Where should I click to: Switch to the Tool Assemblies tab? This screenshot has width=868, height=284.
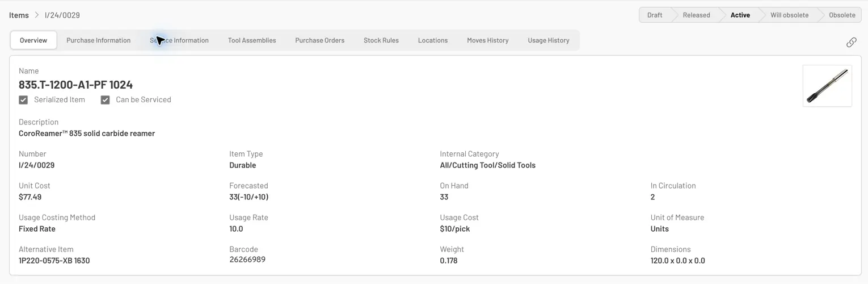coord(252,40)
